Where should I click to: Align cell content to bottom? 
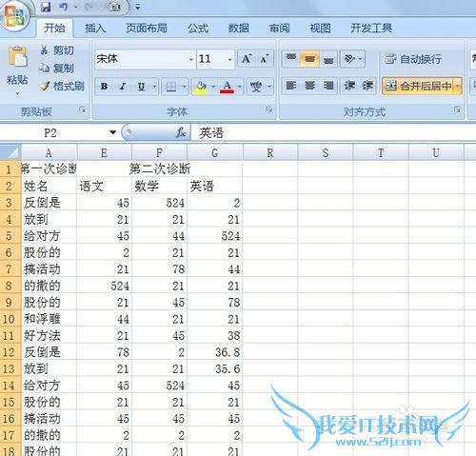[328, 59]
